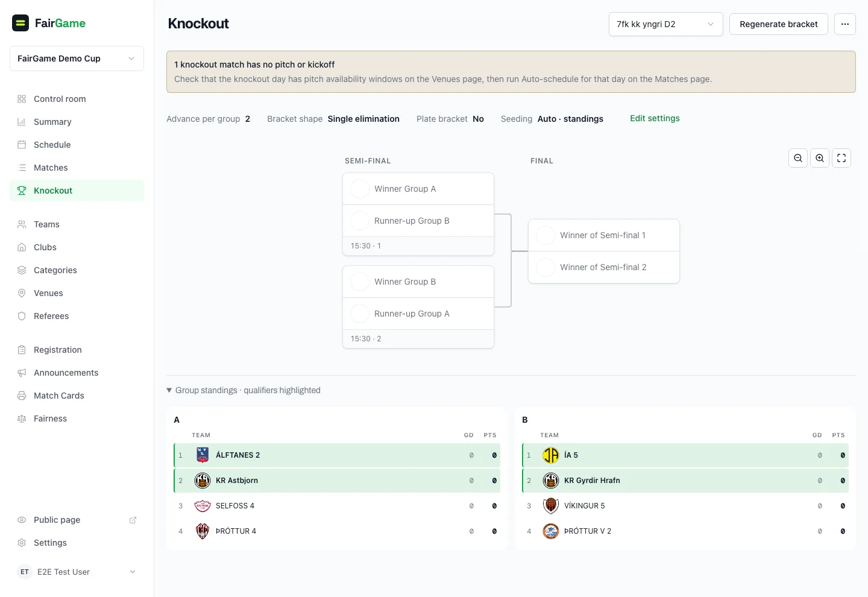Click the external link icon beside Public page
Image resolution: width=868 pixels, height=597 pixels.
click(133, 520)
